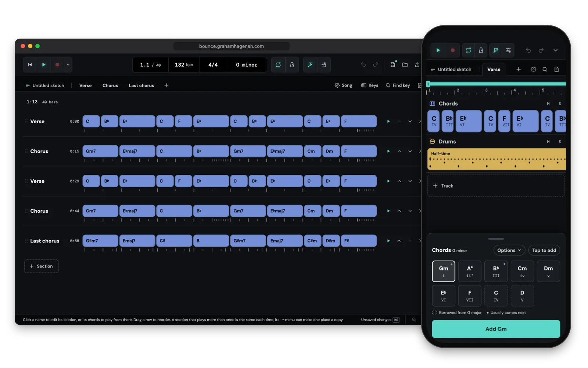Click the share export icon in desktop toolbar

[417, 65]
